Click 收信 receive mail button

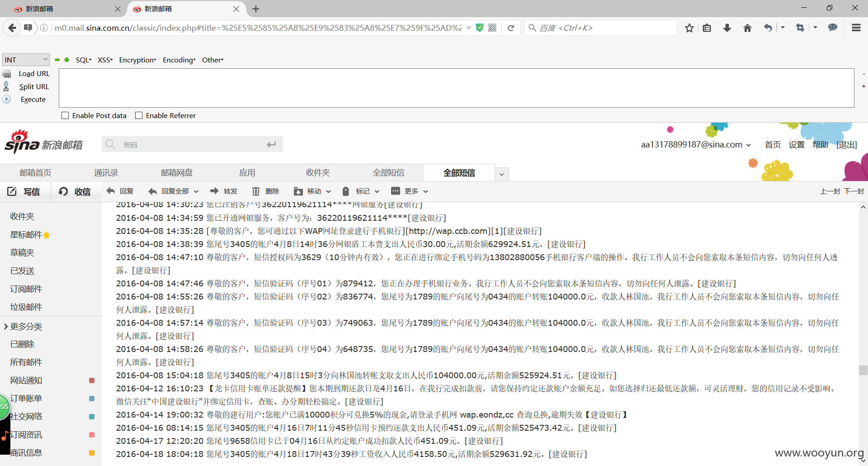click(75, 192)
